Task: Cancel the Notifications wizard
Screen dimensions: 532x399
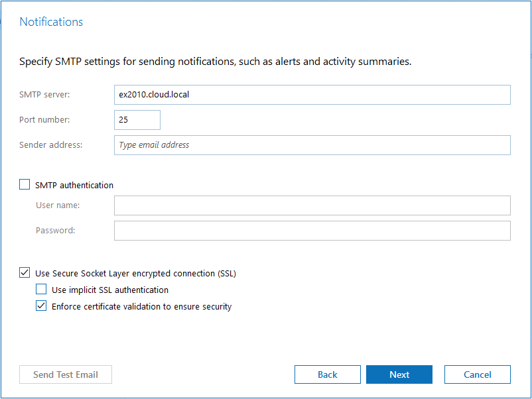Action: [478, 374]
